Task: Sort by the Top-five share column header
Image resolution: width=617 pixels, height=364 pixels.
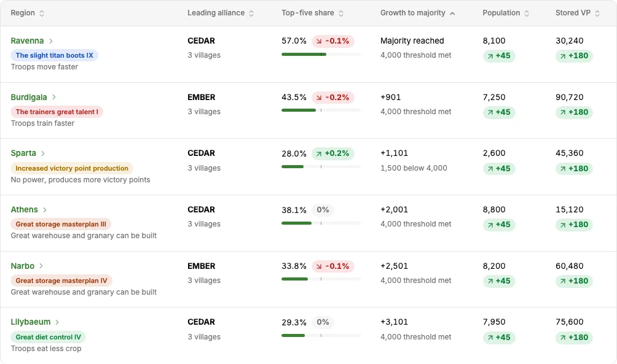Action: tap(312, 13)
